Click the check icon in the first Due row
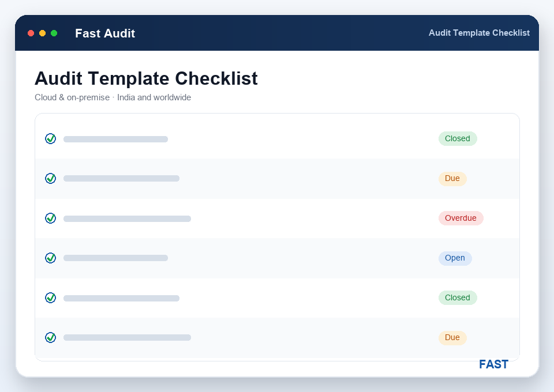The height and width of the screenshot is (392, 554). pyautogui.click(x=51, y=179)
